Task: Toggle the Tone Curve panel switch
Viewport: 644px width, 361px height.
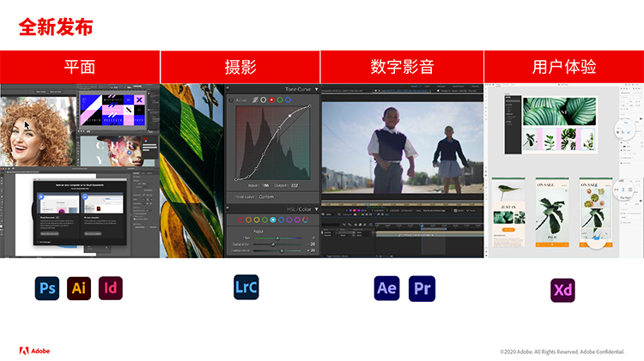Action: click(228, 88)
